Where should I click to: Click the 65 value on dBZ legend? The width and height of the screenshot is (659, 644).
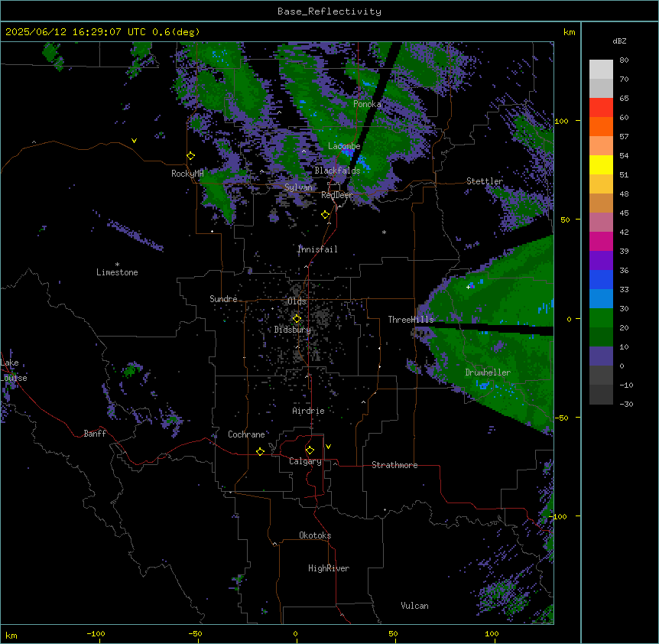(x=624, y=99)
